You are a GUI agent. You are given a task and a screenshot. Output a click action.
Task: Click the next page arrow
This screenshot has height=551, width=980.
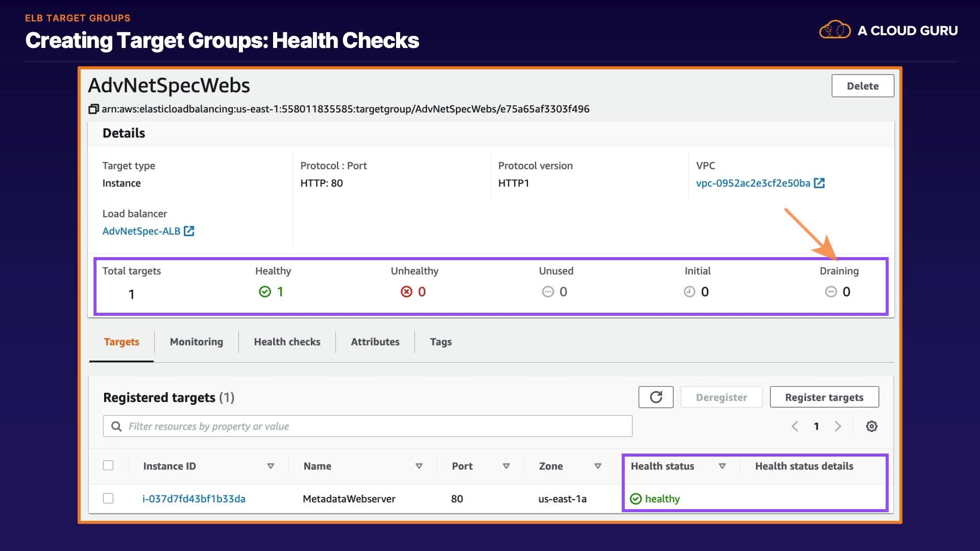(838, 427)
